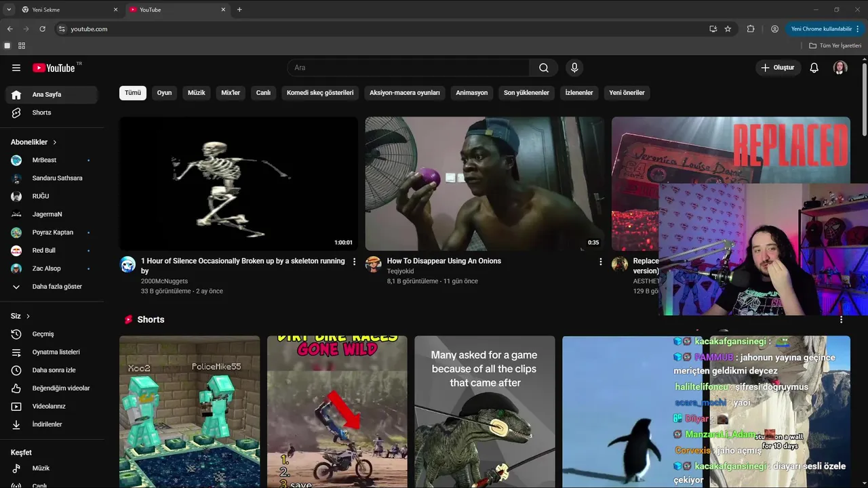The width and height of the screenshot is (868, 488).
Task: Click the search magnifier button
Action: 544,68
